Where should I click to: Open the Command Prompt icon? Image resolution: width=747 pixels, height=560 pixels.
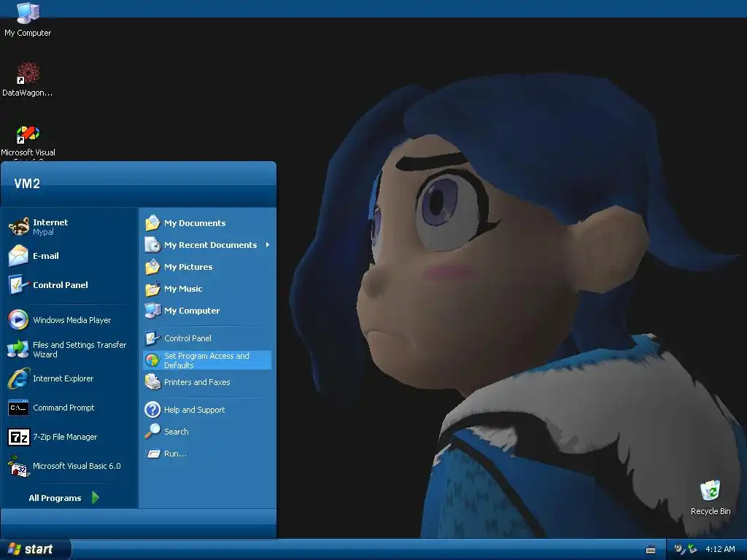(x=18, y=408)
